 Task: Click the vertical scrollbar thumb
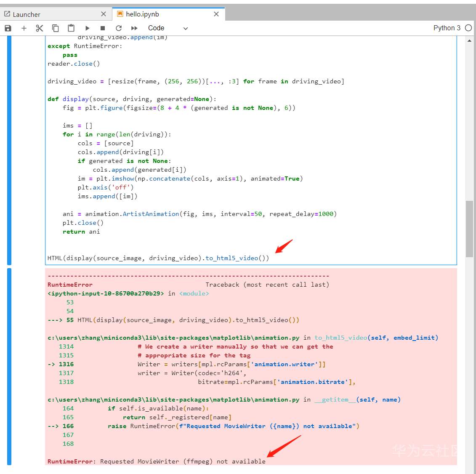(x=469, y=229)
